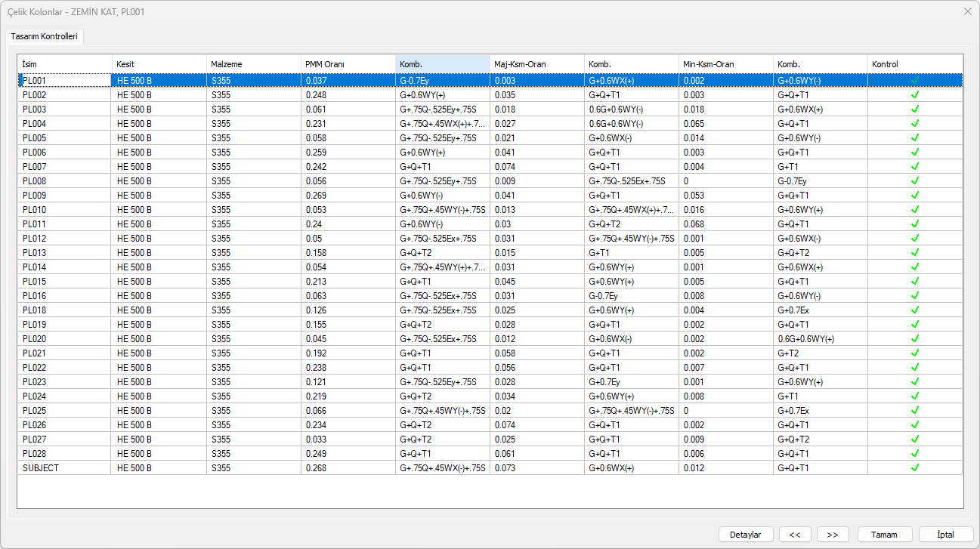
Task: Select the PL019 row name
Action: click(64, 324)
